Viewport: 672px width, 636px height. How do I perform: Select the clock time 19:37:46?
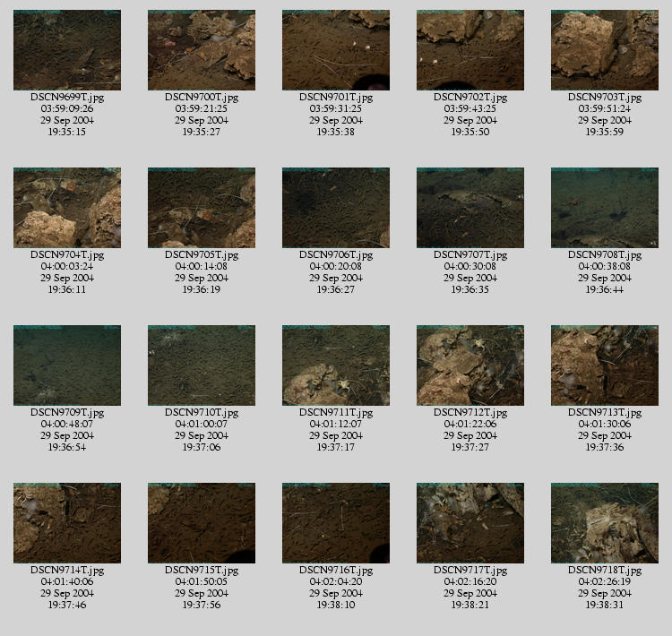[67, 605]
